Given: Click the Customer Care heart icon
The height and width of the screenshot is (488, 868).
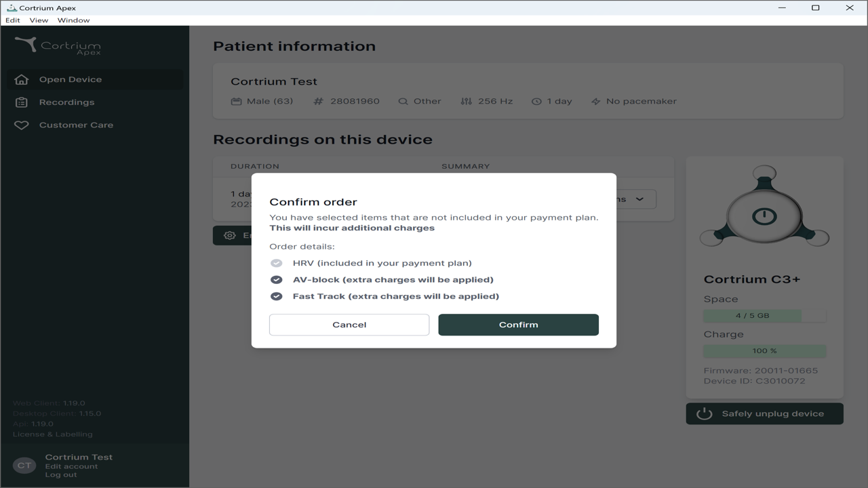Looking at the screenshot, I should 22,125.
